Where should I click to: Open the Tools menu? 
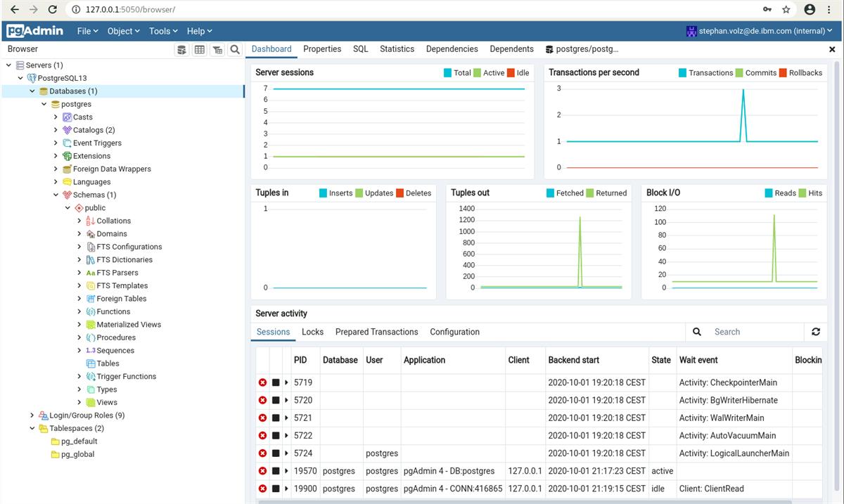pyautogui.click(x=163, y=31)
